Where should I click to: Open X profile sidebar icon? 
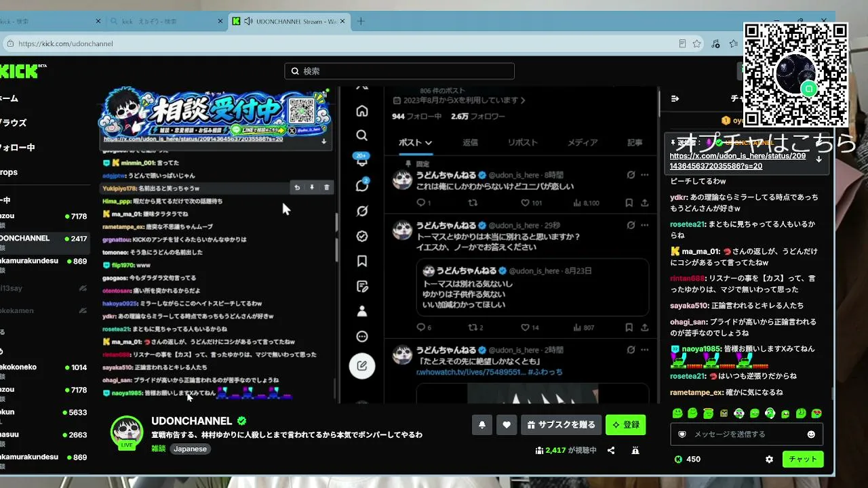tap(362, 311)
